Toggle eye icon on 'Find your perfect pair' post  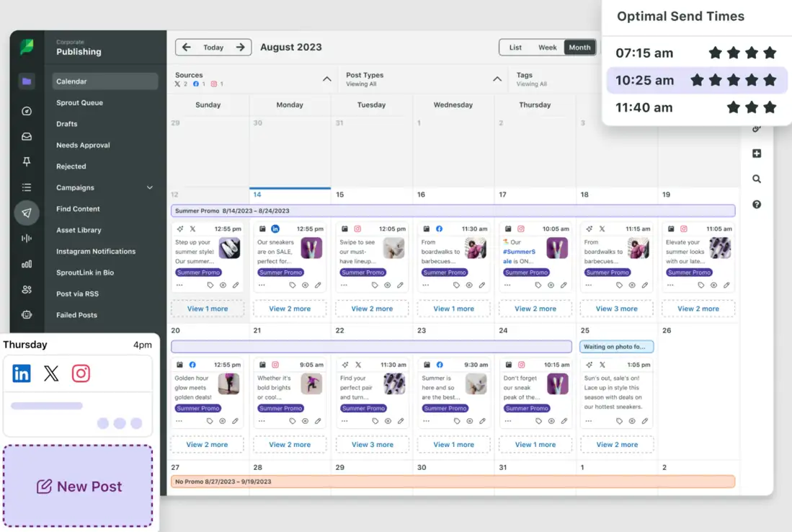(388, 421)
